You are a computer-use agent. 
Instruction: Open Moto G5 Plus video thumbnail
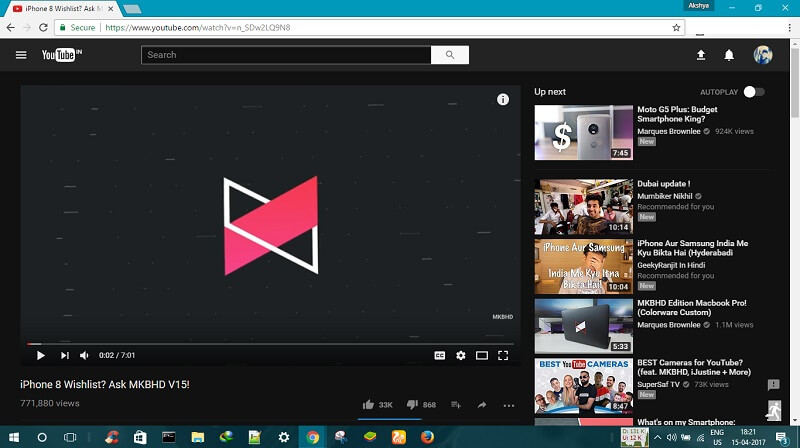coord(583,133)
